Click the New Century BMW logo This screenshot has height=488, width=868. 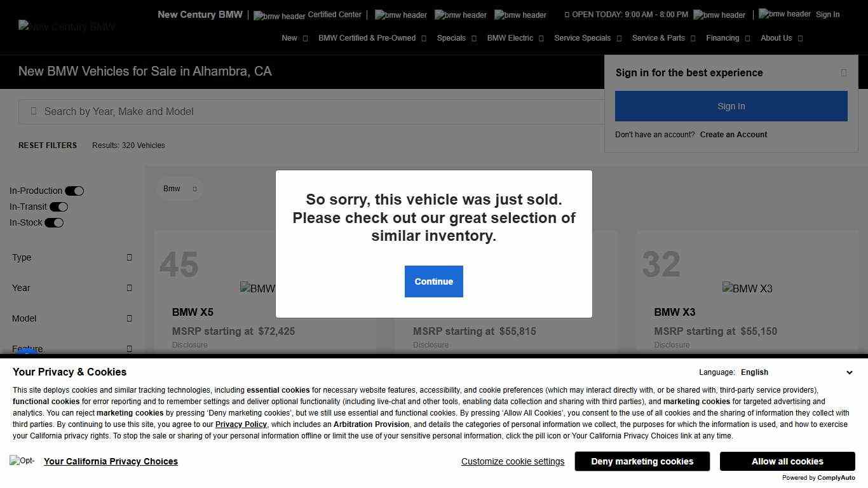point(67,27)
